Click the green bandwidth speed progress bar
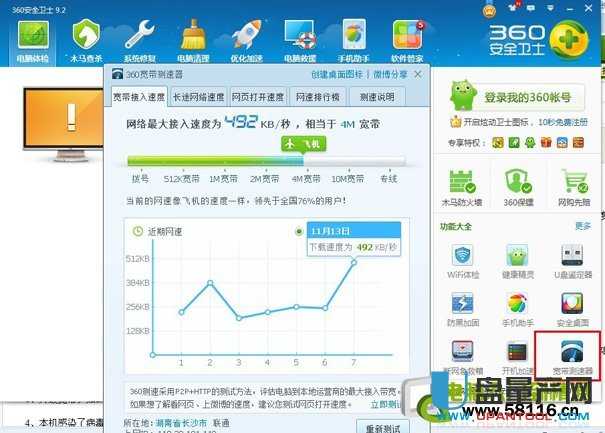This screenshot has width=605, height=433. click(x=266, y=161)
